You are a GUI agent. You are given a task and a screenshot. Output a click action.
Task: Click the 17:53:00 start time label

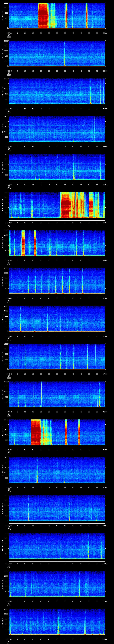[x=9, y=639]
